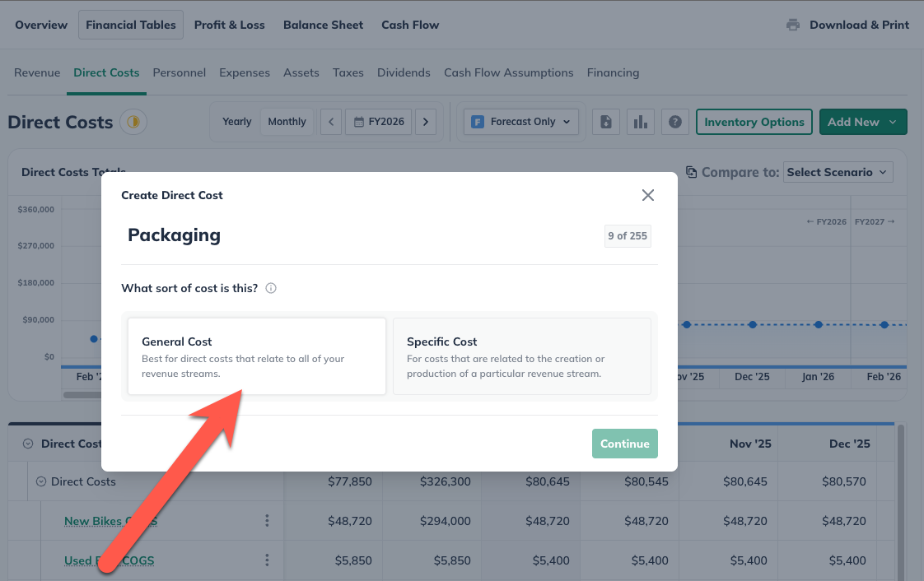Viewport: 924px width, 581px height.
Task: Select the General Cost option
Action: pyautogui.click(x=256, y=356)
